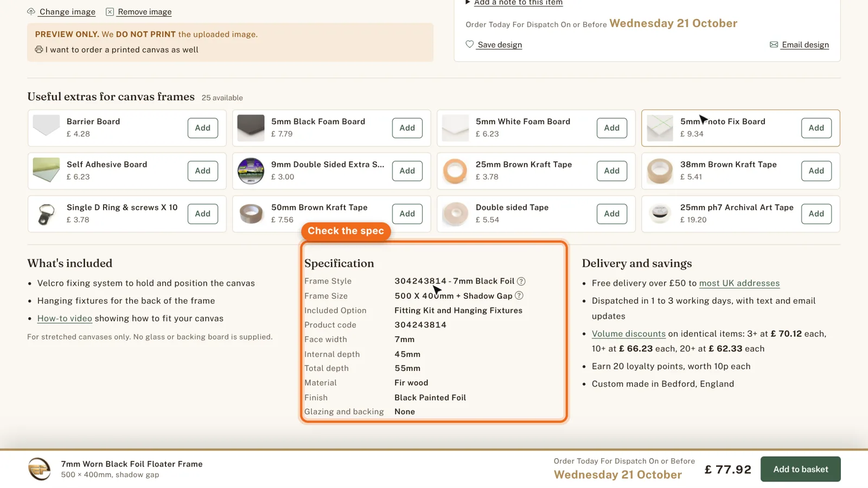Click Remove image link
868x488 pixels.
pyautogui.click(x=145, y=11)
